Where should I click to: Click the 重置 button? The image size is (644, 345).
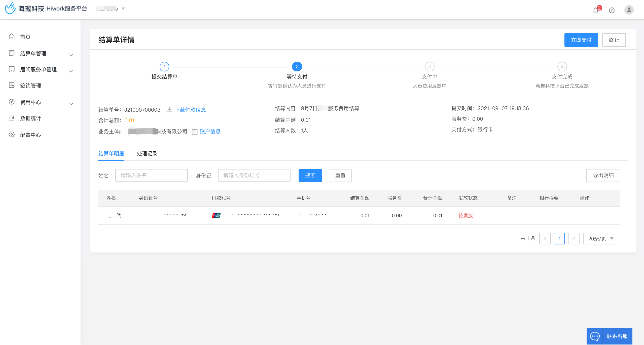[x=340, y=175]
